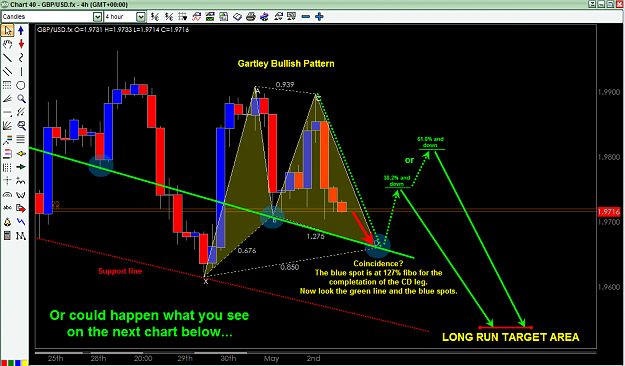Select the green right arrow tool
The height and width of the screenshot is (366, 625).
21,167
